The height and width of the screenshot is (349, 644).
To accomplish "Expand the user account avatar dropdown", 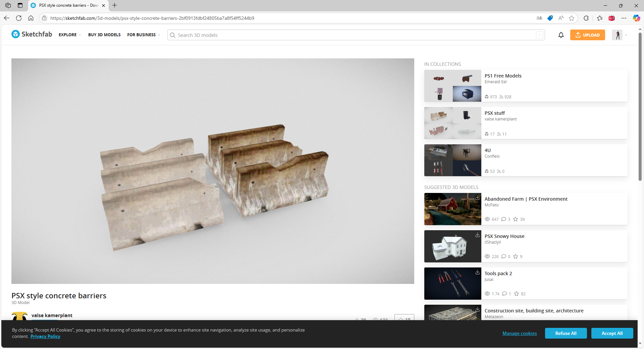I will [x=619, y=35].
